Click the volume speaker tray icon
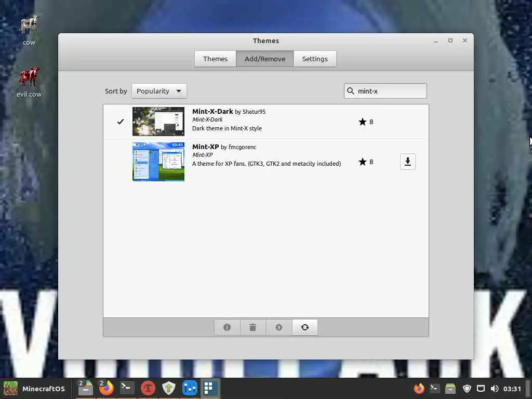 point(495,389)
